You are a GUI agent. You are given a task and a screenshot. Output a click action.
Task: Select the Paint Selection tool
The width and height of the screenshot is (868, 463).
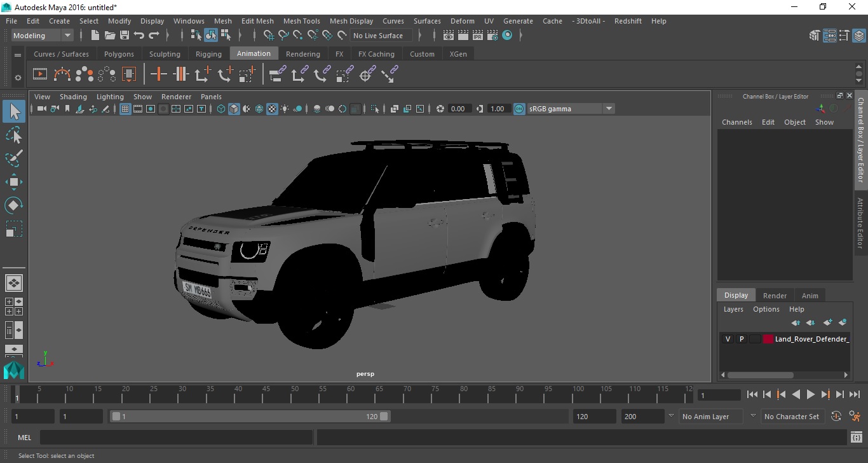click(x=14, y=158)
